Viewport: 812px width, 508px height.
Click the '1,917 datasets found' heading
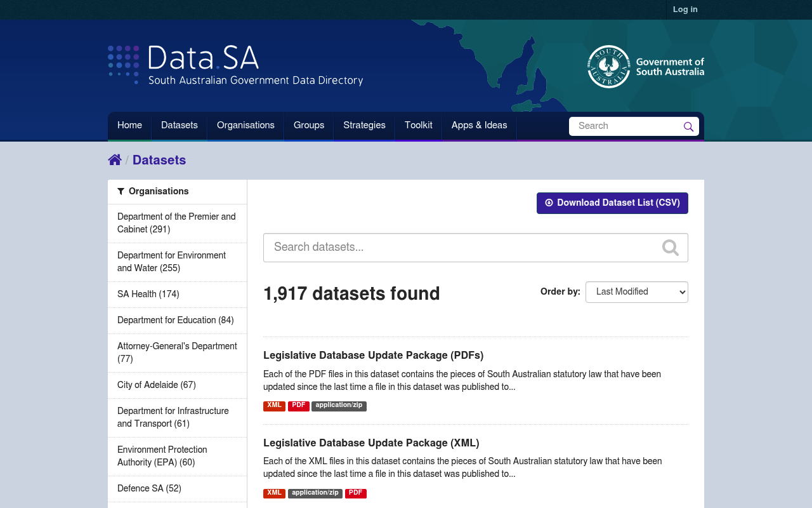(x=351, y=294)
